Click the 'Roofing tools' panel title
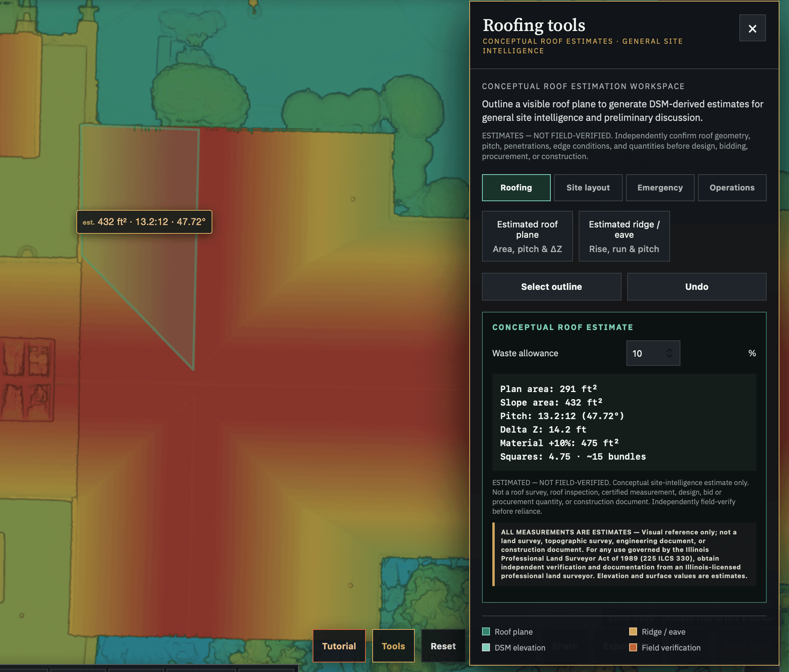Image resolution: width=789 pixels, height=672 pixels. (534, 25)
